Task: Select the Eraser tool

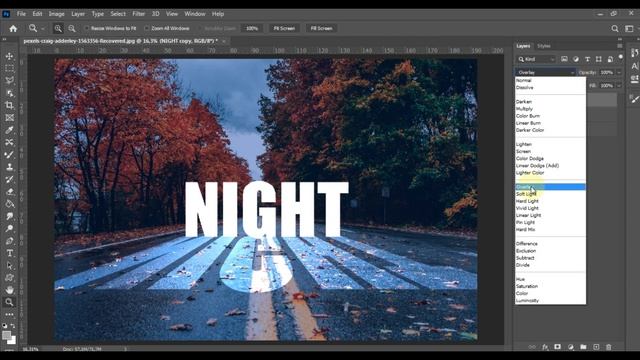Action: [9, 191]
